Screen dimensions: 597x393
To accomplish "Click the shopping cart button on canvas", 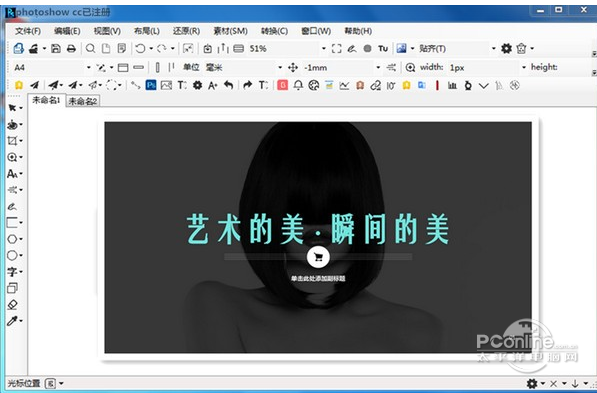I will (318, 257).
